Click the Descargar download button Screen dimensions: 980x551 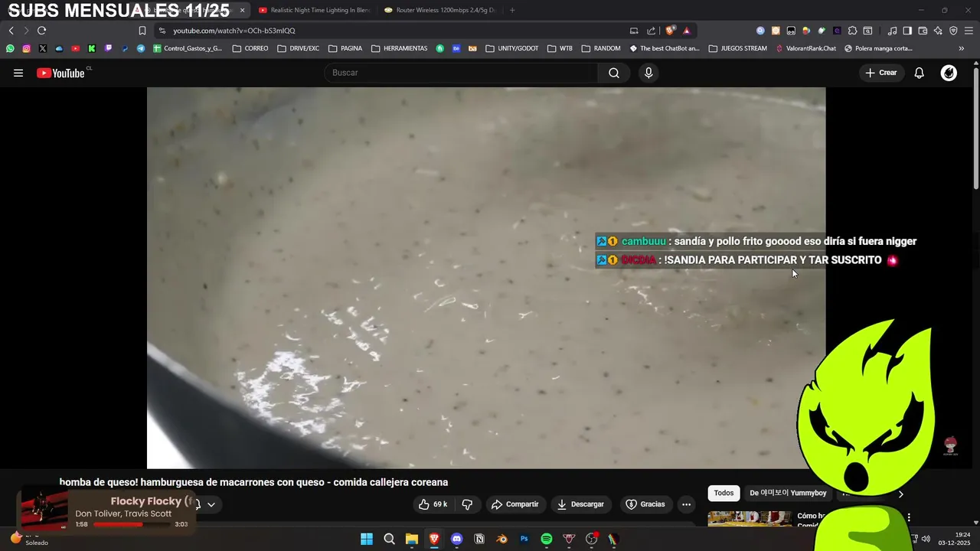580,504
